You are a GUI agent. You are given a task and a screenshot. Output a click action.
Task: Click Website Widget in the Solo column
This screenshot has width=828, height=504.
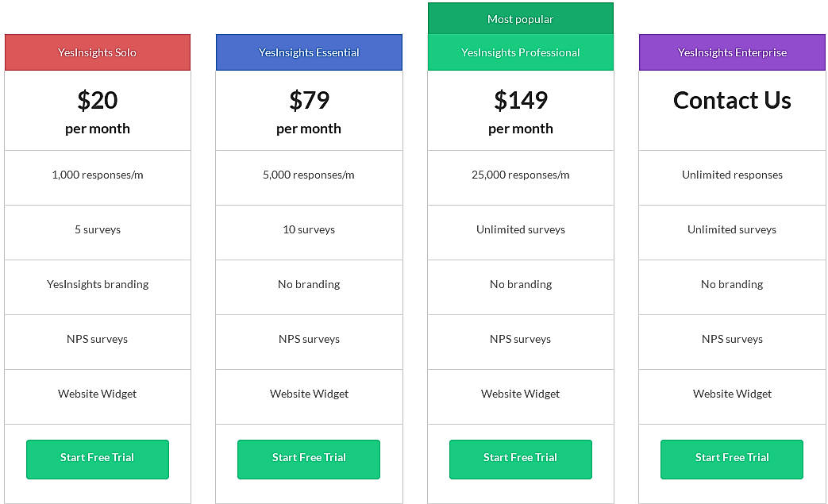pyautogui.click(x=97, y=394)
